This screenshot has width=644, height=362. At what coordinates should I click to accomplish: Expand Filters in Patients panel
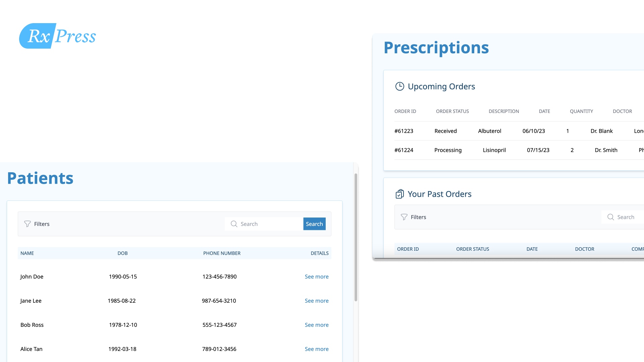coord(42,224)
